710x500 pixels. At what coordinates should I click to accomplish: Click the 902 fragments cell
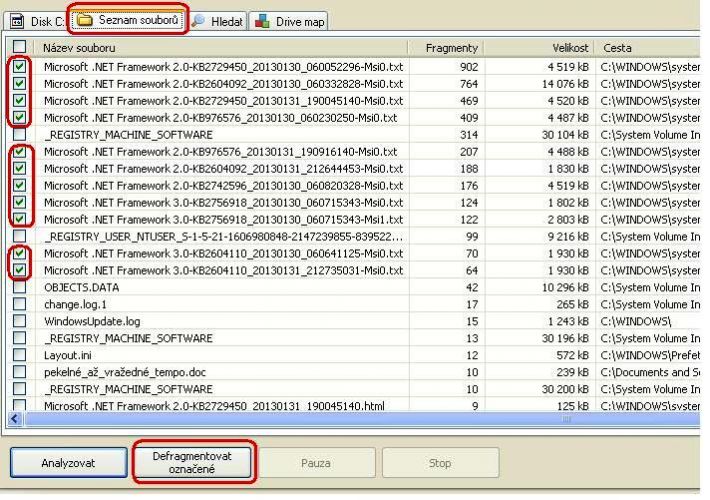point(469,67)
